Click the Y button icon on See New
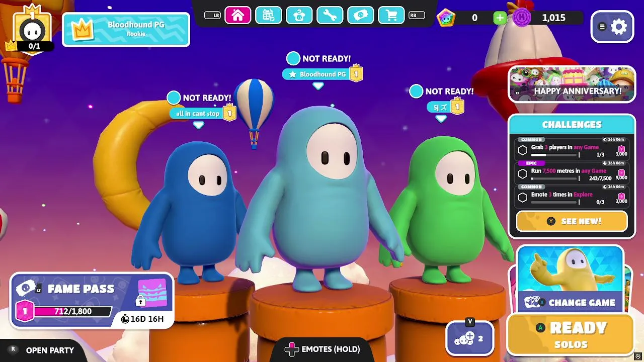The image size is (644, 362). coord(551,221)
